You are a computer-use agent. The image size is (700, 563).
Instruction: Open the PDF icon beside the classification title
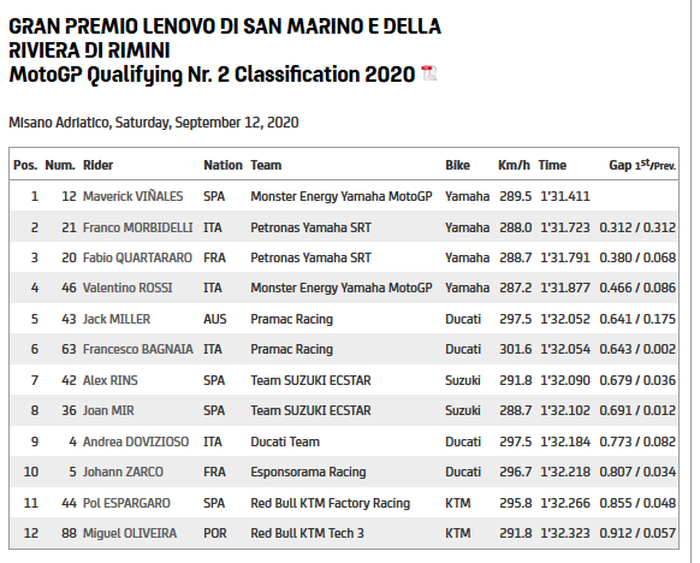(x=429, y=73)
